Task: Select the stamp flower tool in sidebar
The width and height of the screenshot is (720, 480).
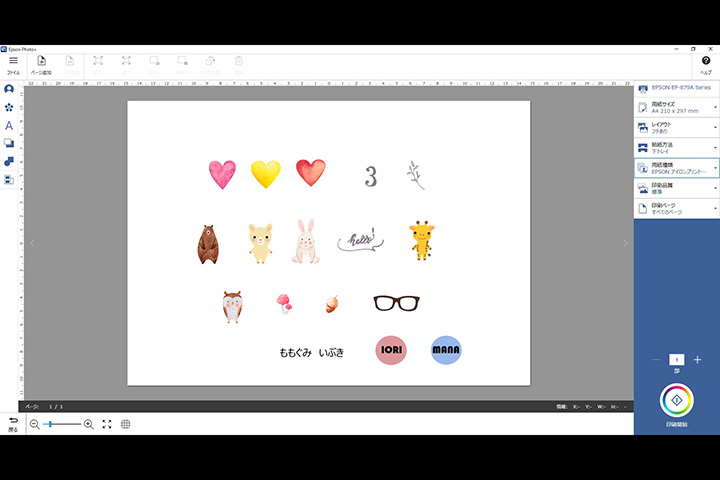Action: [9, 107]
